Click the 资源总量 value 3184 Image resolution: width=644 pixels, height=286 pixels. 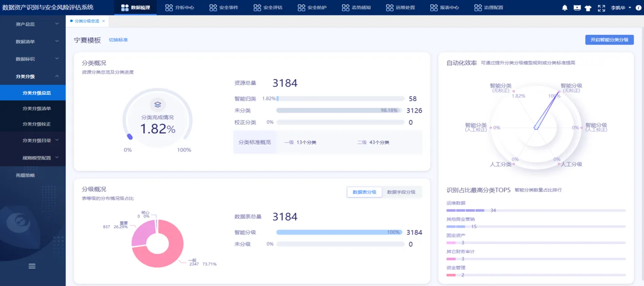click(x=285, y=83)
